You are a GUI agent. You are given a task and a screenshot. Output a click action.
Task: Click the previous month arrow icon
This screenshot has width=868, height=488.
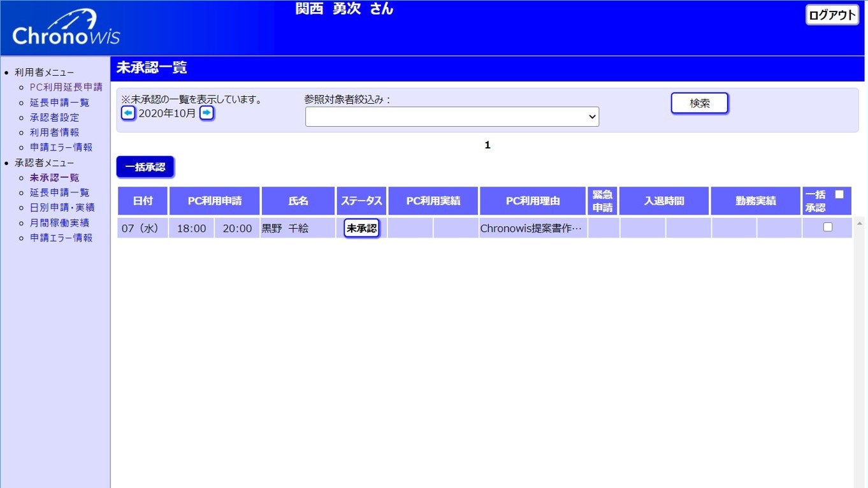coord(128,113)
